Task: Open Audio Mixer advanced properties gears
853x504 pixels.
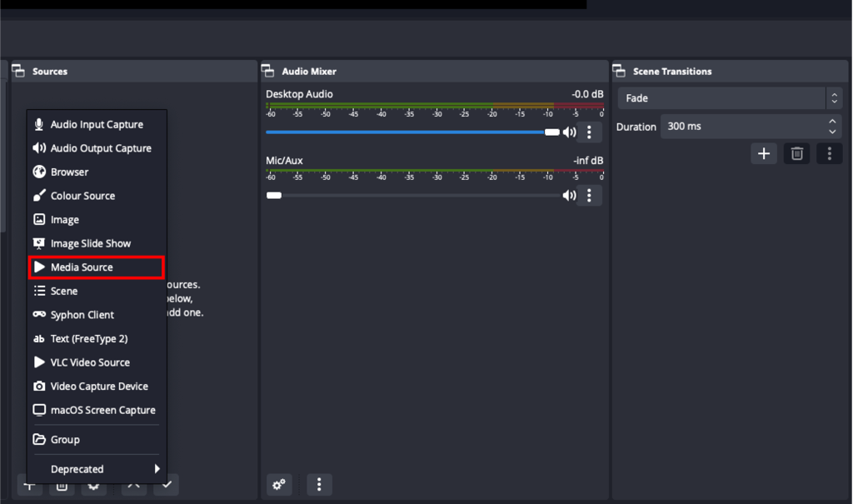Action: pyautogui.click(x=279, y=484)
